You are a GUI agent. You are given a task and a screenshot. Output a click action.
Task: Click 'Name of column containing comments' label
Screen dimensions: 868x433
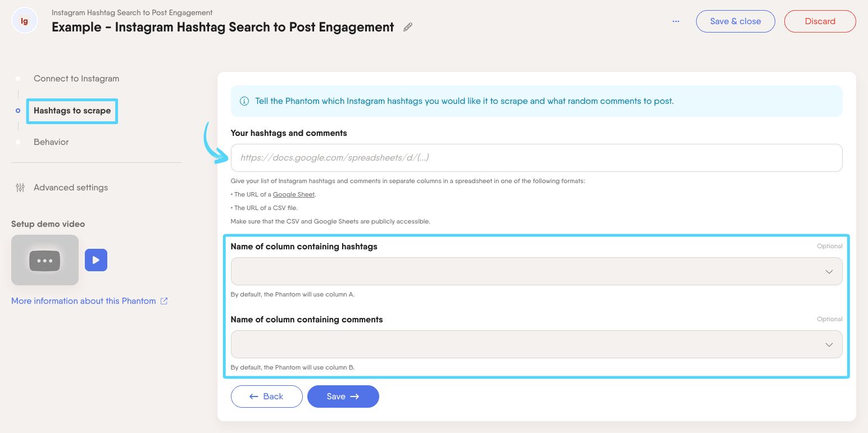pyautogui.click(x=307, y=320)
